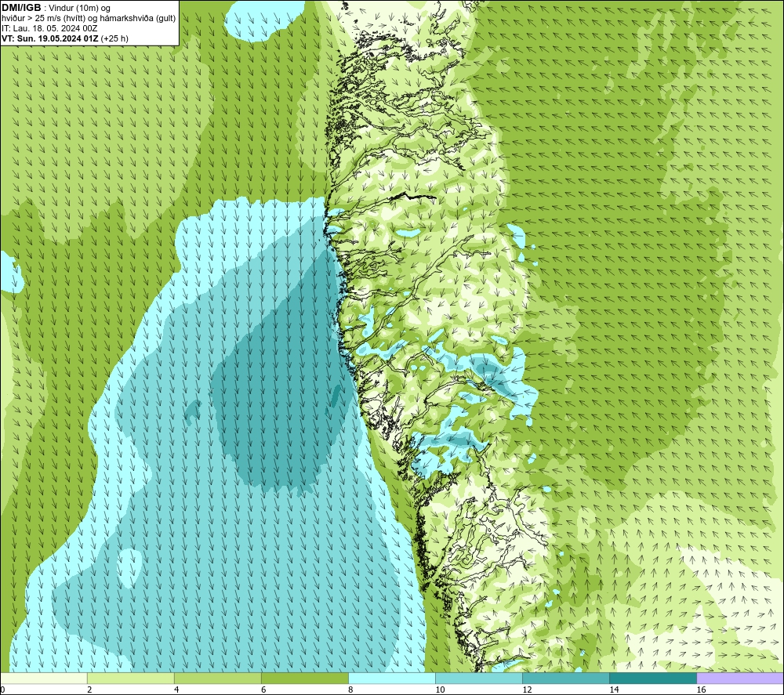Click the light green 2–4 m/s scale swatch
The image size is (784, 695).
click(x=130, y=678)
